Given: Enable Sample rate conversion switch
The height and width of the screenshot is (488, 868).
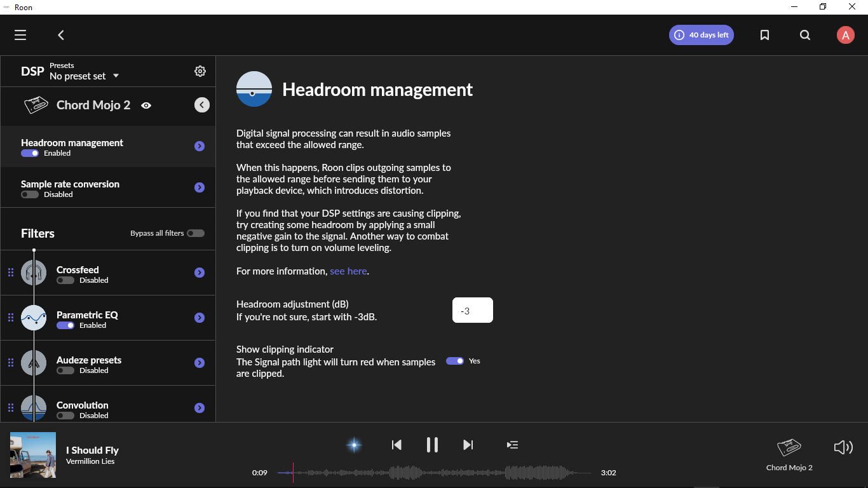Looking at the screenshot, I should 30,194.
